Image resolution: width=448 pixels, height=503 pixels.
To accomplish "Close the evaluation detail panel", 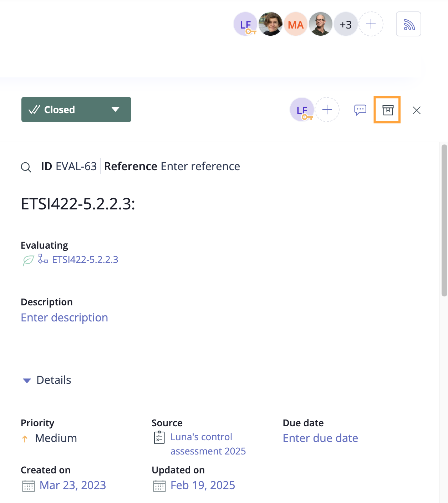I will click(416, 110).
